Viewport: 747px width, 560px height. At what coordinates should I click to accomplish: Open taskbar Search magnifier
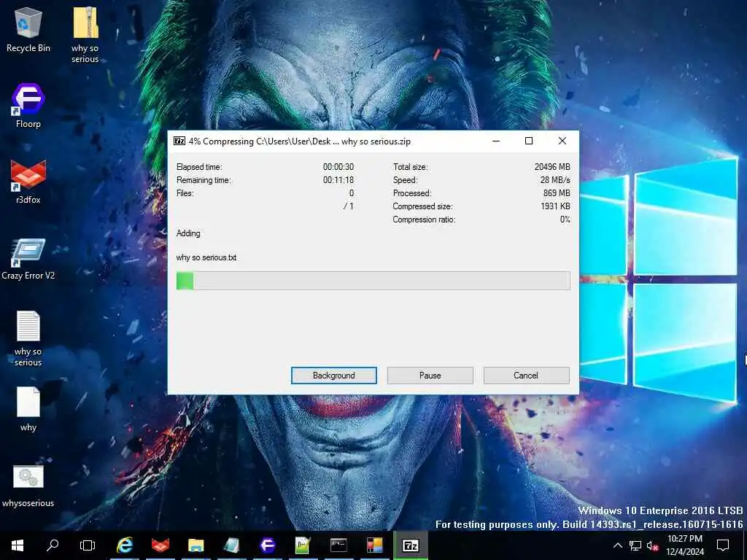click(53, 545)
